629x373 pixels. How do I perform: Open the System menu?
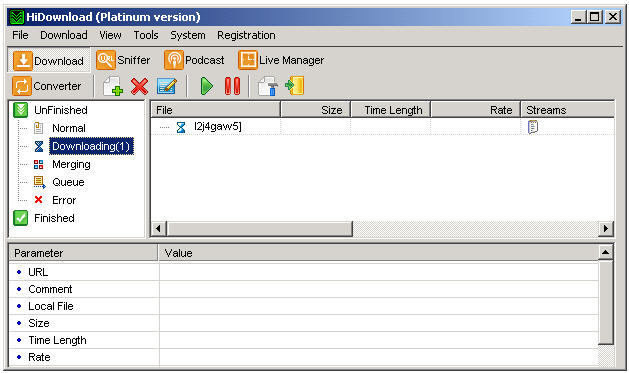pyautogui.click(x=188, y=35)
